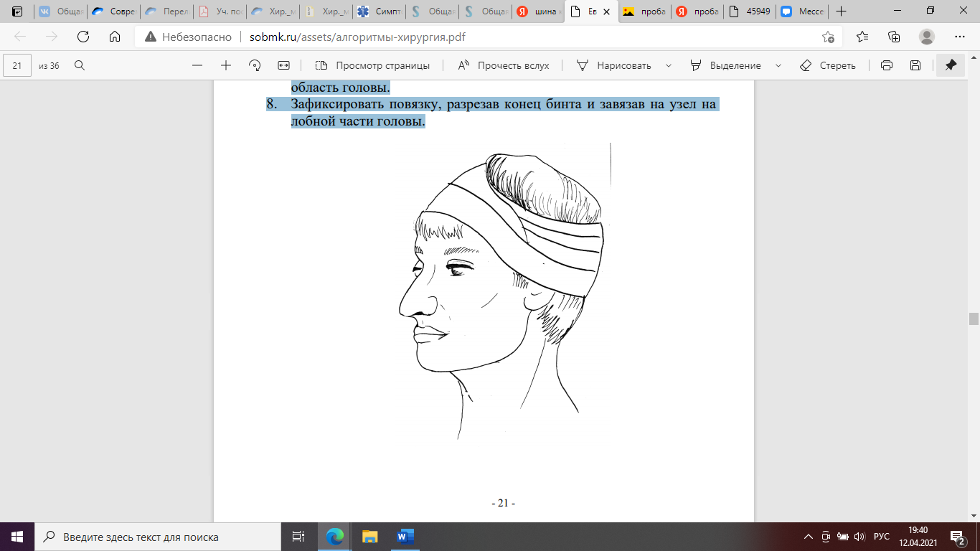This screenshot has height=551, width=980.
Task: Click the vertical scrollbar thumb
Action: coord(974,319)
